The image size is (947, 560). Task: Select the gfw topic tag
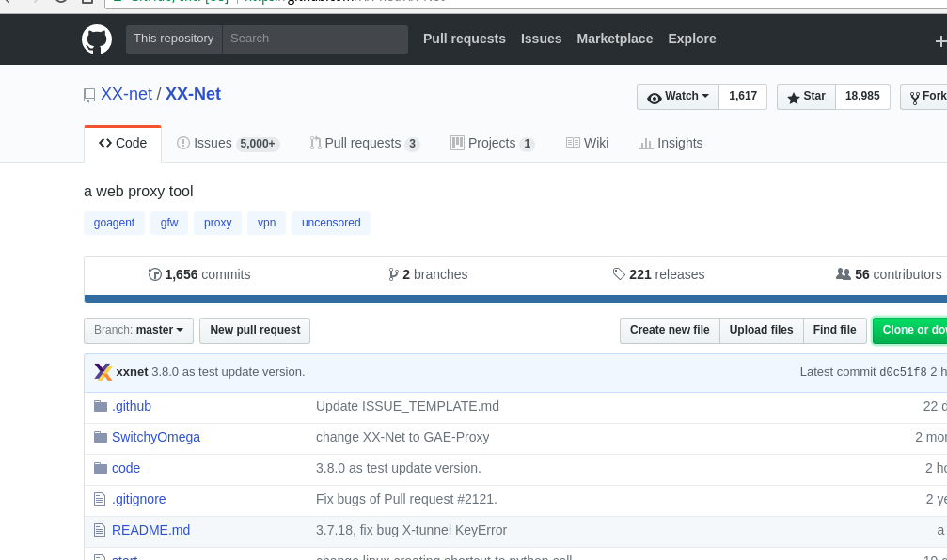169,223
